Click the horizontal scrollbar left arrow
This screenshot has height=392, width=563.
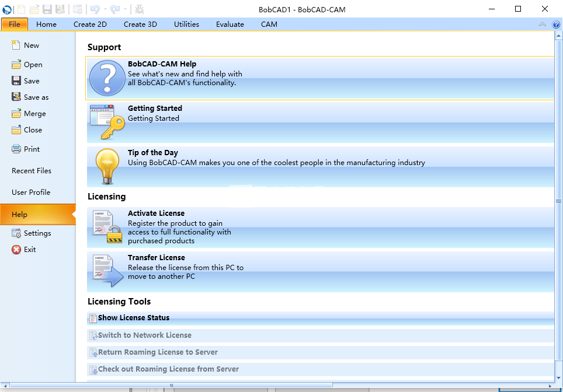[5, 386]
